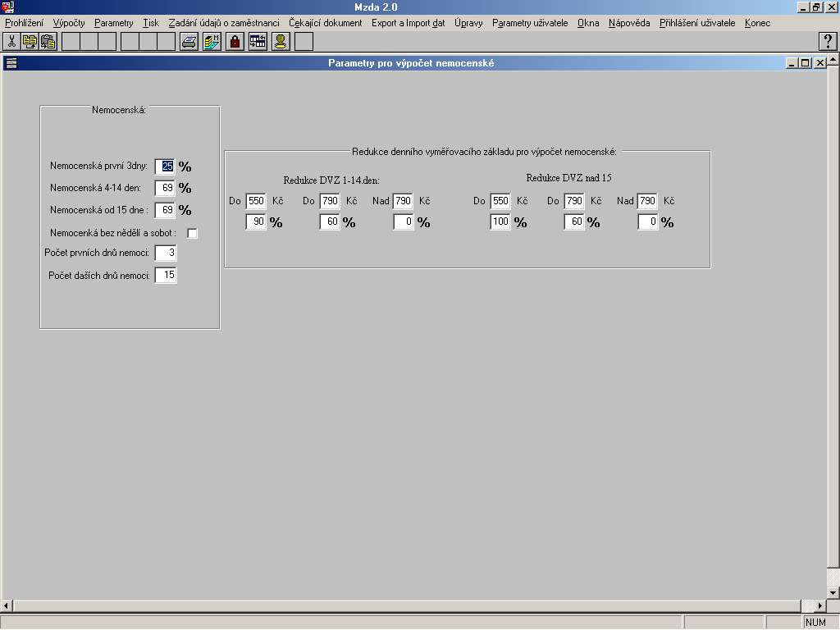
Task: Open the Výpočty menu
Action: pyautogui.click(x=69, y=23)
